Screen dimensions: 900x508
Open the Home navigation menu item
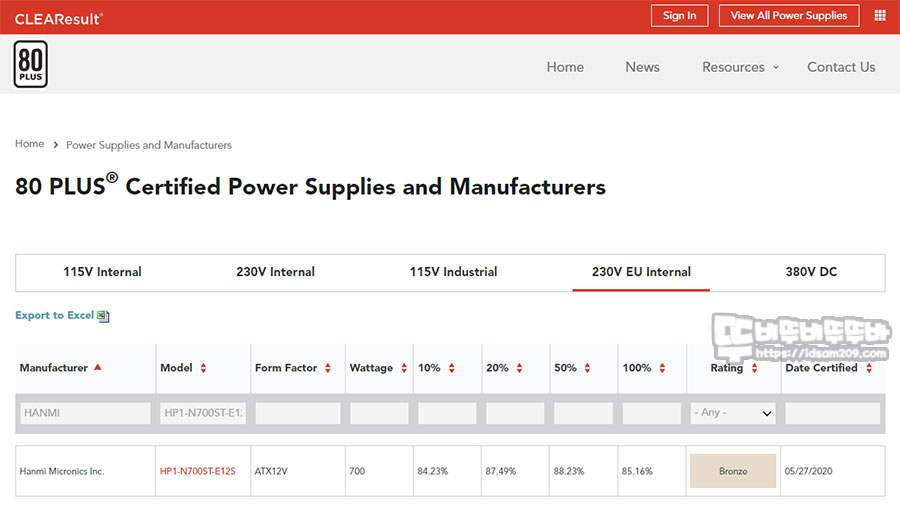565,67
